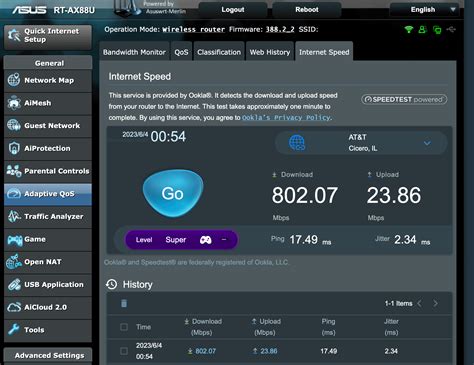Open the Network Map page icon

(14, 80)
